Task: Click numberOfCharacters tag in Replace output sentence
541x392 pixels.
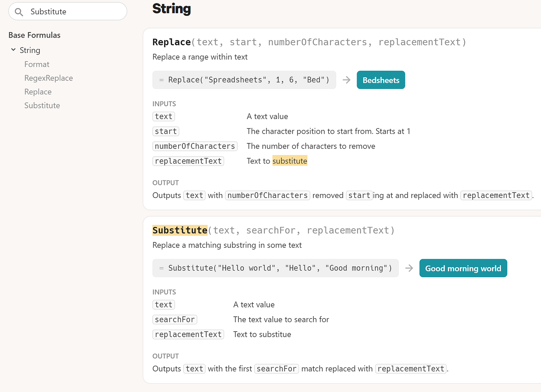Action: pos(267,195)
